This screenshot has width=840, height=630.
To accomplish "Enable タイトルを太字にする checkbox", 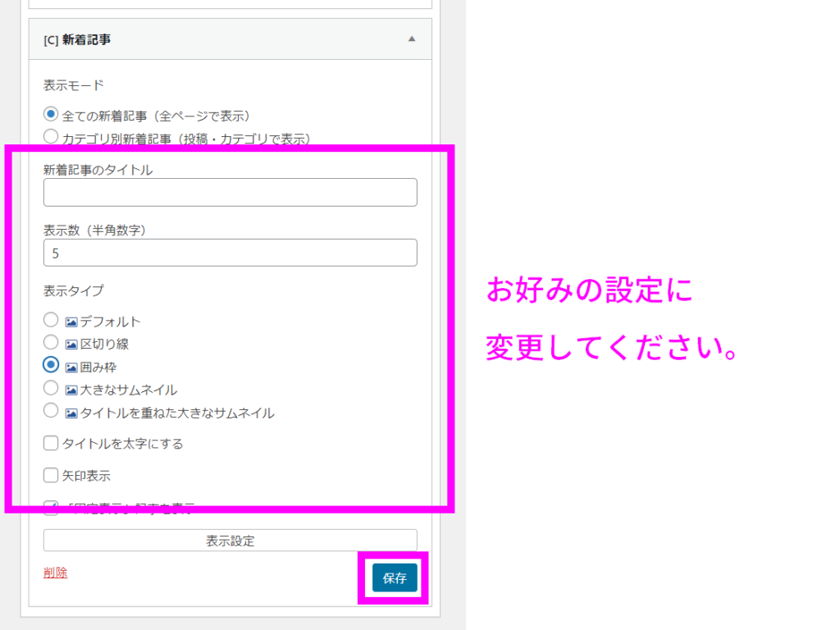I will 51,444.
